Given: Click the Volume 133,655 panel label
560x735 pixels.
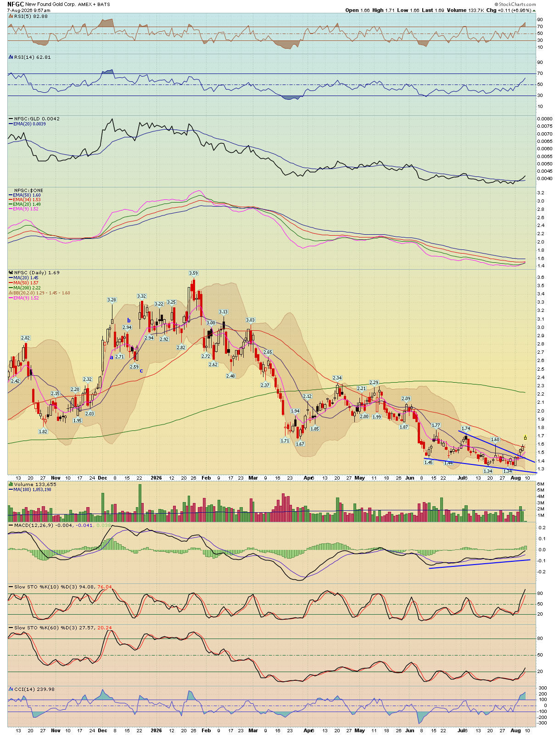Looking at the screenshot, I should (35, 484).
